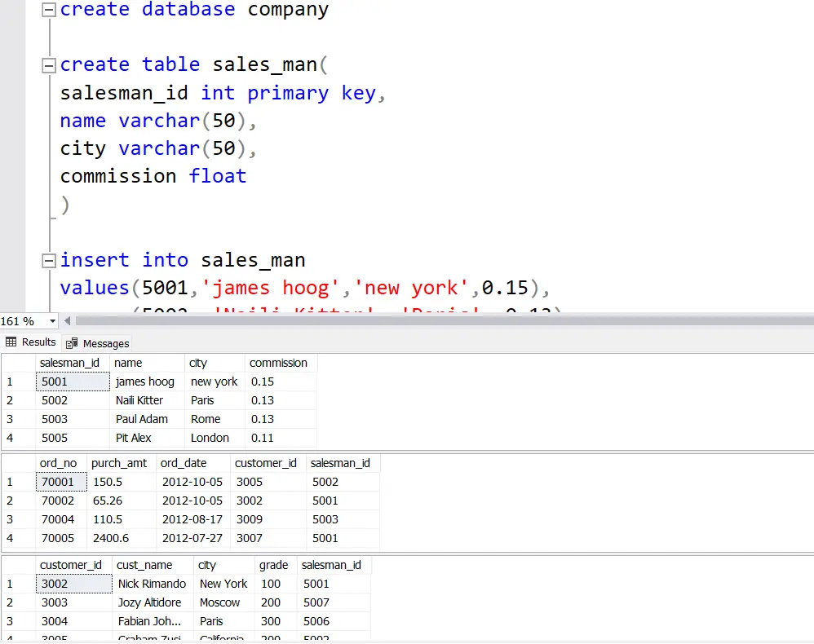Click the purch_amt column header
Image resolution: width=814 pixels, height=644 pixels.
[x=119, y=462]
